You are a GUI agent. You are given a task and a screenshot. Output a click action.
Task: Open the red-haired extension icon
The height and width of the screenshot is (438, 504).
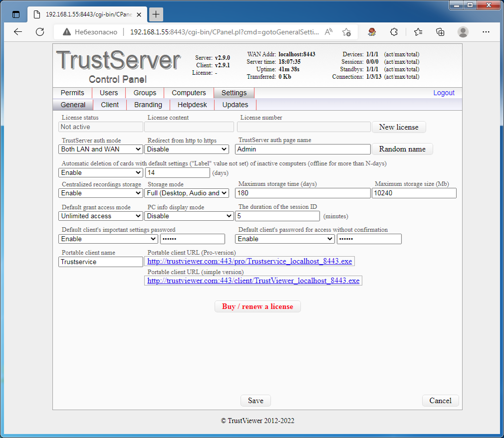372,32
